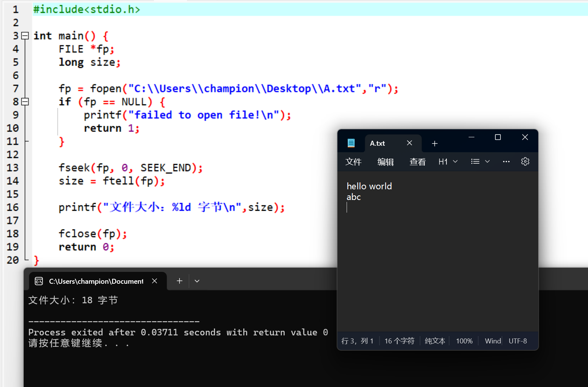Click the fclose(fp) code line
This screenshot has height=387, width=588.
[x=93, y=234]
